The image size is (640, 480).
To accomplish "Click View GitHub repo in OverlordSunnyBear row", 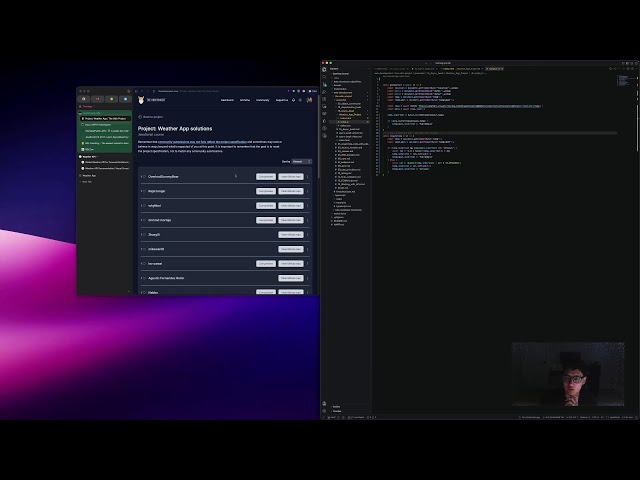I will pos(291,177).
